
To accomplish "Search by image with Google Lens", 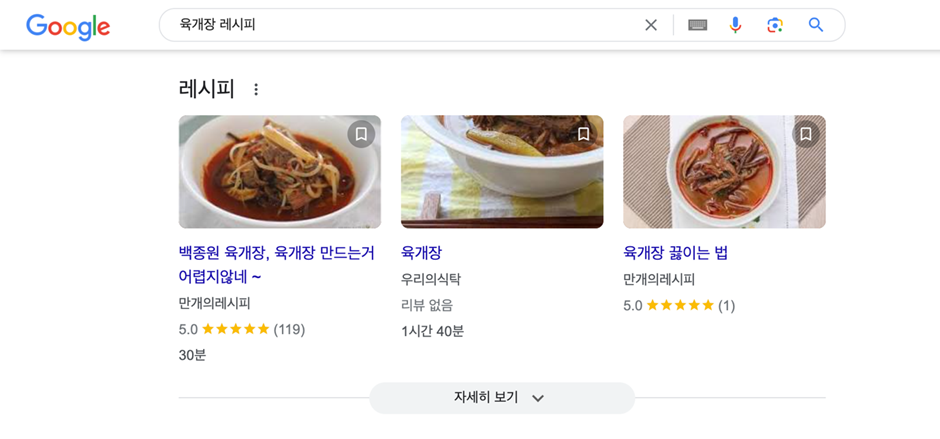I will [x=775, y=25].
